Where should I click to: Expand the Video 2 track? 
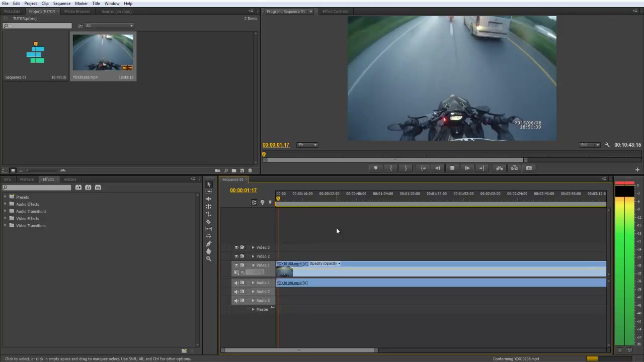tap(253, 256)
